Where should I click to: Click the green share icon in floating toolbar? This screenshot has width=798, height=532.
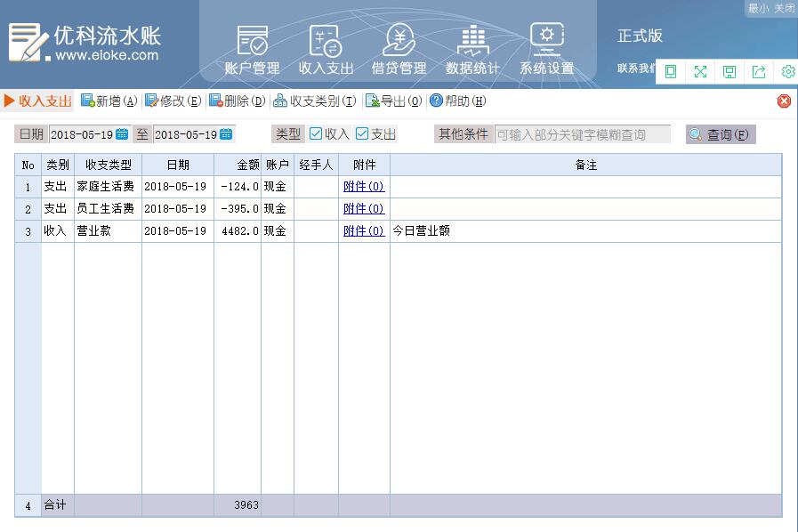tap(759, 72)
